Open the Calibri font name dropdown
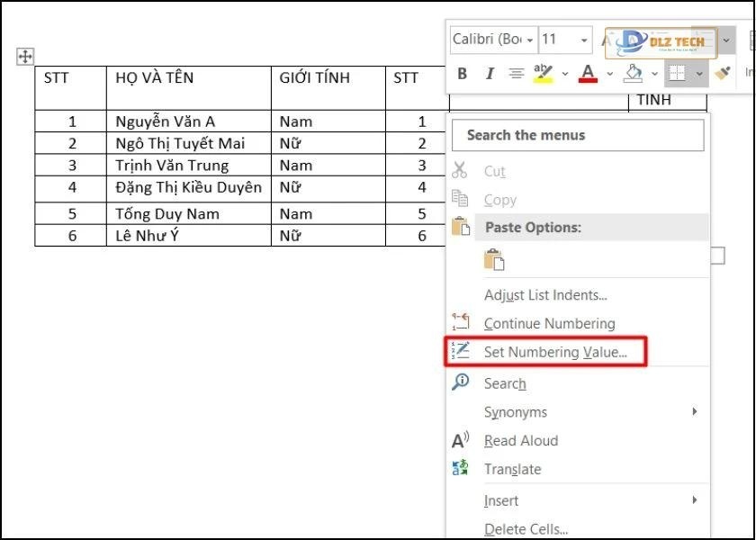Image resolution: width=756 pixels, height=540 pixels. coord(529,40)
